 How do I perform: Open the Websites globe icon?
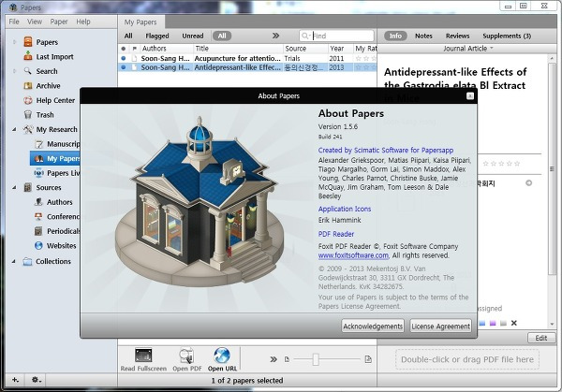click(38, 245)
